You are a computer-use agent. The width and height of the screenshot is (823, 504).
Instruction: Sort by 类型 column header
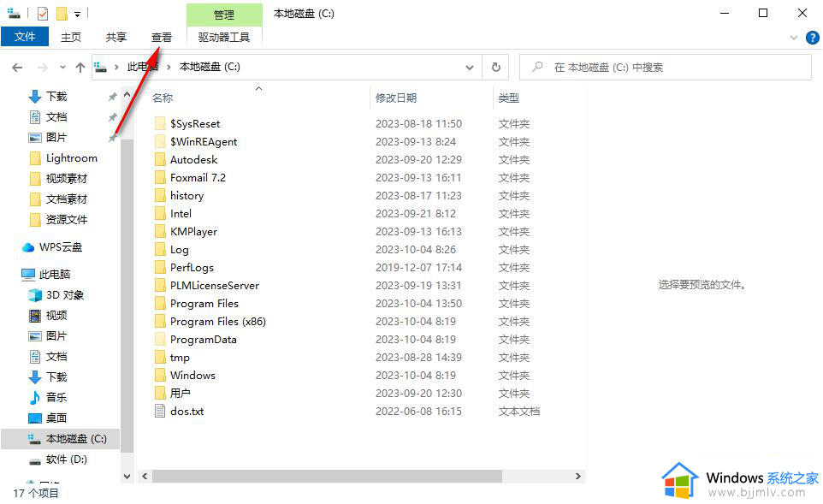[509, 98]
